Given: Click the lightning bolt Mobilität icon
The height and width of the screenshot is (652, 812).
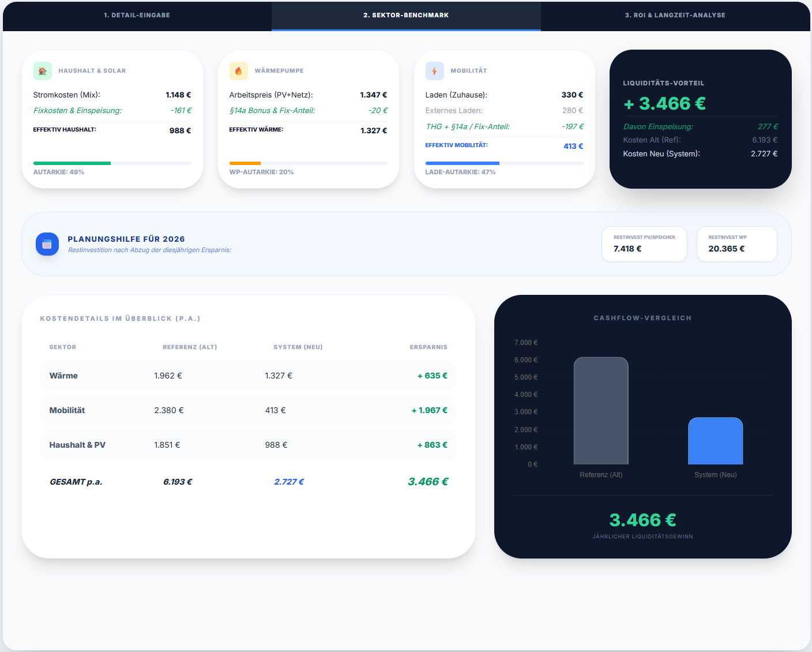Looking at the screenshot, I should (x=435, y=71).
